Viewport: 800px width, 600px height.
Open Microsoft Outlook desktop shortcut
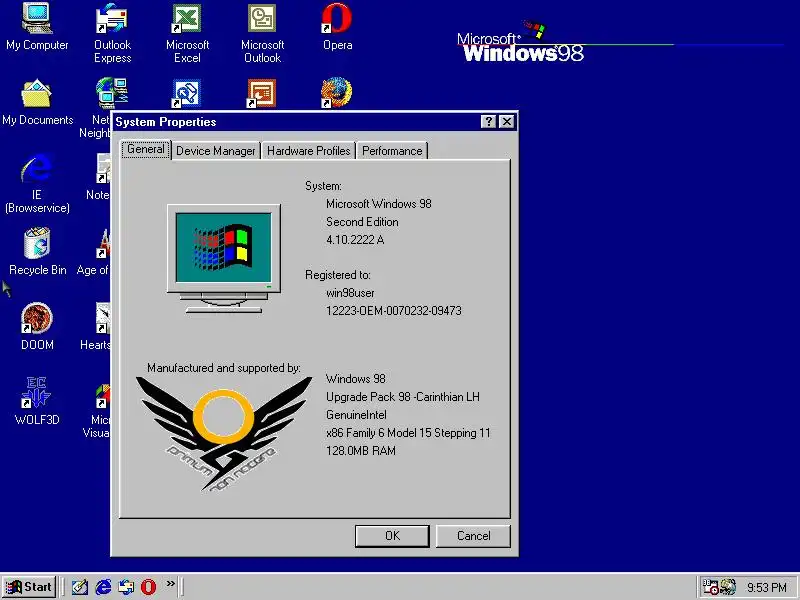[x=262, y=32]
